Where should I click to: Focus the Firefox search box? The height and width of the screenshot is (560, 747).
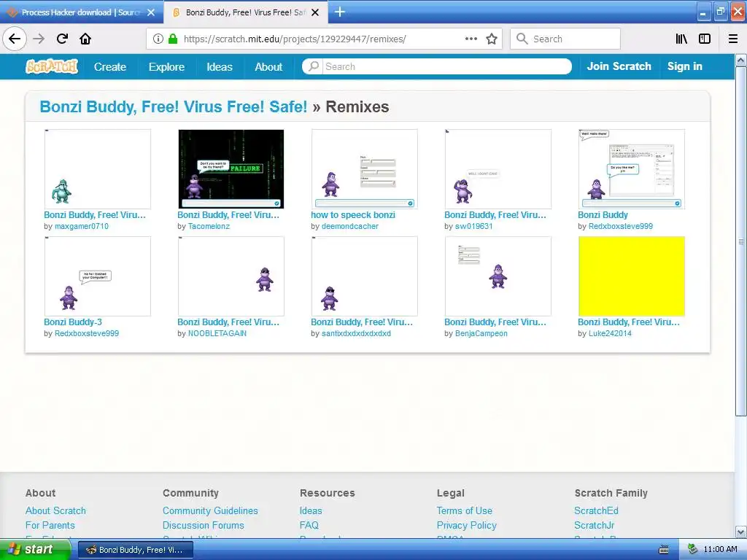point(565,39)
